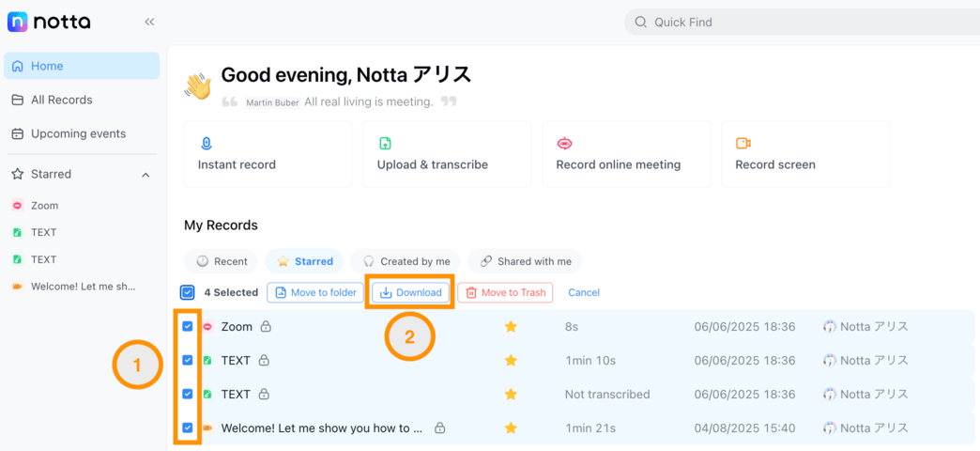Click the Move to folder button

tap(315, 292)
